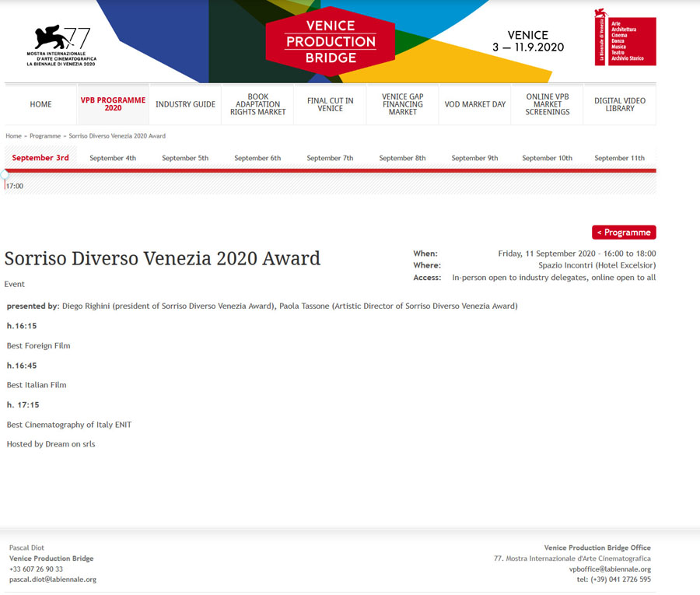Image resolution: width=700 pixels, height=595 pixels.
Task: Click the Event label under the title
Action: (14, 284)
